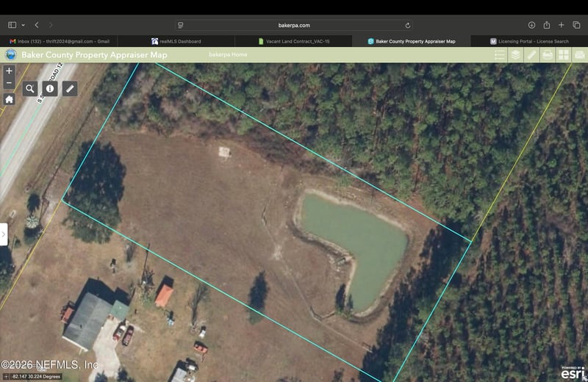Open the draw pencil tool
The image size is (588, 382).
click(70, 89)
